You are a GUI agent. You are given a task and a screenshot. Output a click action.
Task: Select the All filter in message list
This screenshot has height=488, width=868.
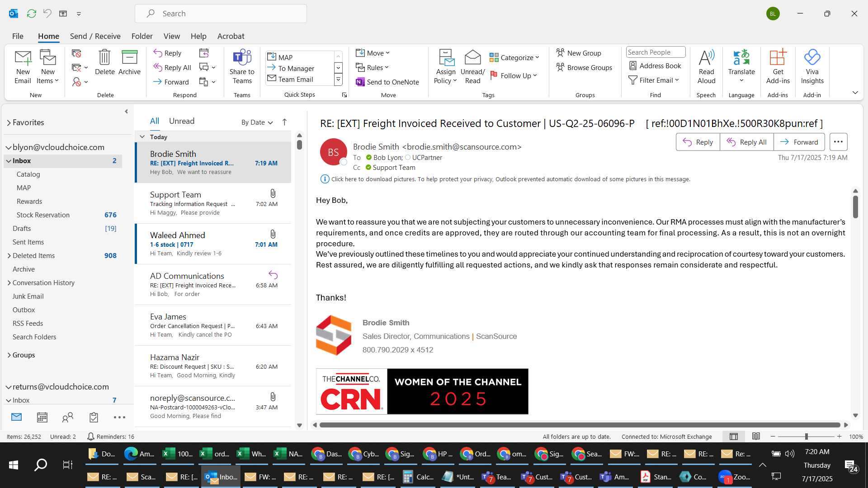[155, 121]
